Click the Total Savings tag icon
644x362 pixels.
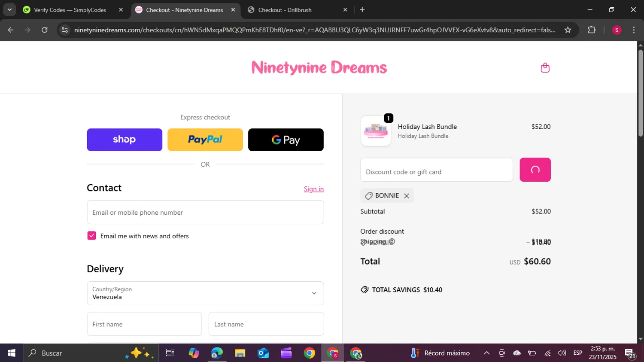(x=365, y=290)
